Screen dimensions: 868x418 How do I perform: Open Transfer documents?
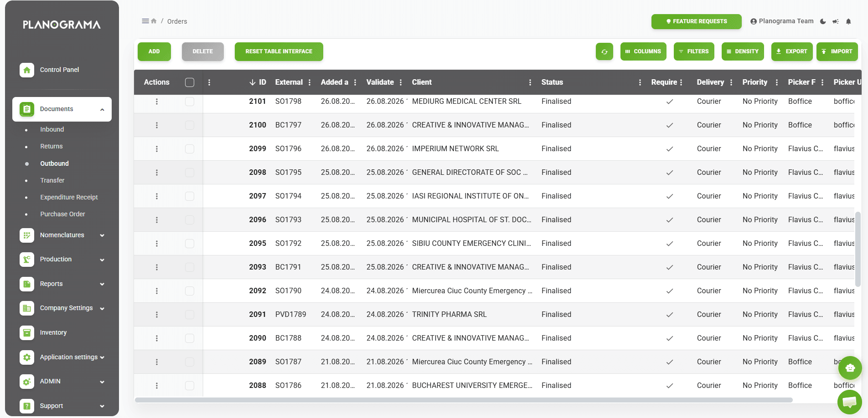(52, 180)
